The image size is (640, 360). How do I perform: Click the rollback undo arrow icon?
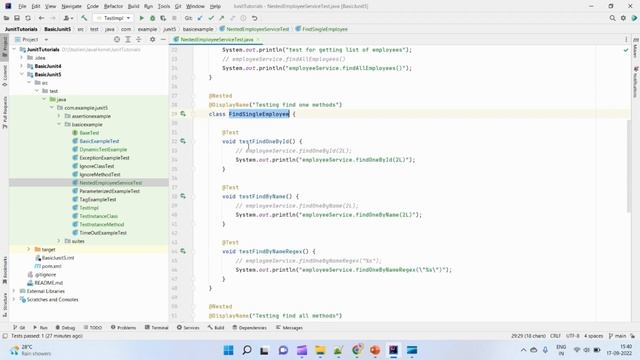point(254,18)
